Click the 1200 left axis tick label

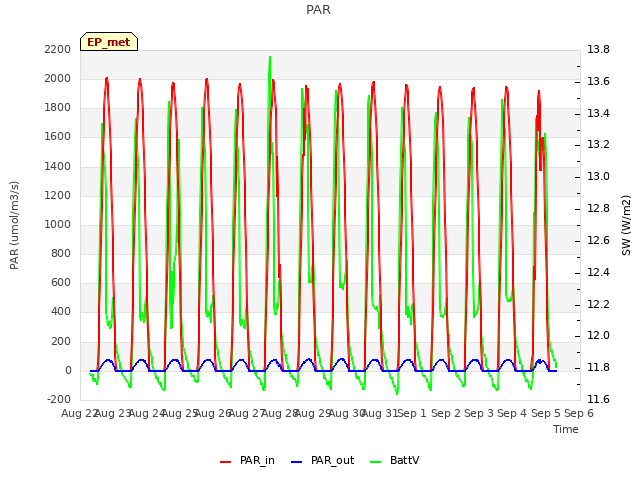[x=58, y=196]
